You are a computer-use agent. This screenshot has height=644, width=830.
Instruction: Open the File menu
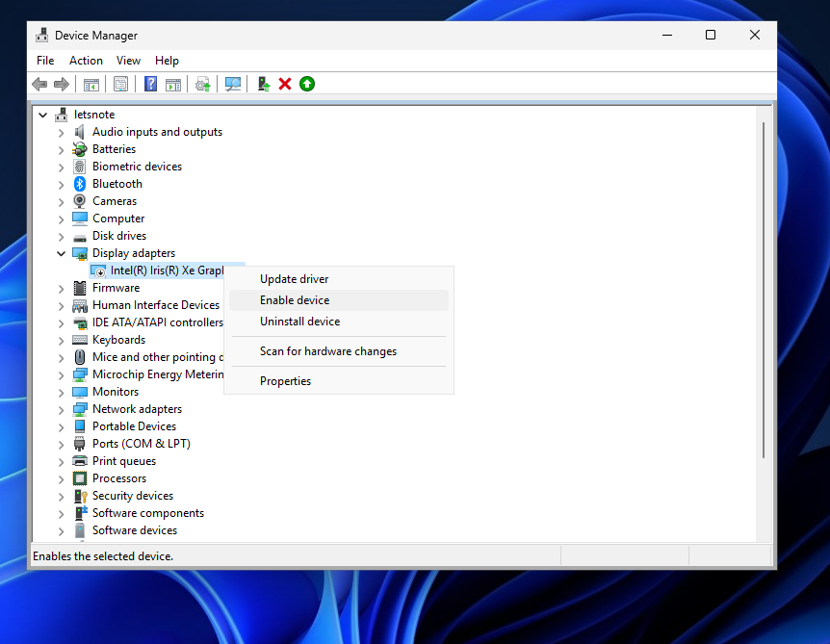(45, 61)
